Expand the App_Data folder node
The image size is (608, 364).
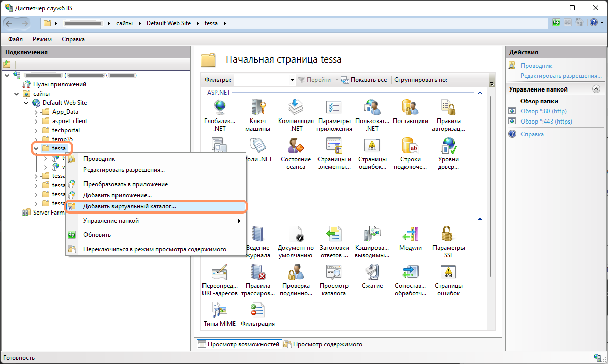pos(36,112)
